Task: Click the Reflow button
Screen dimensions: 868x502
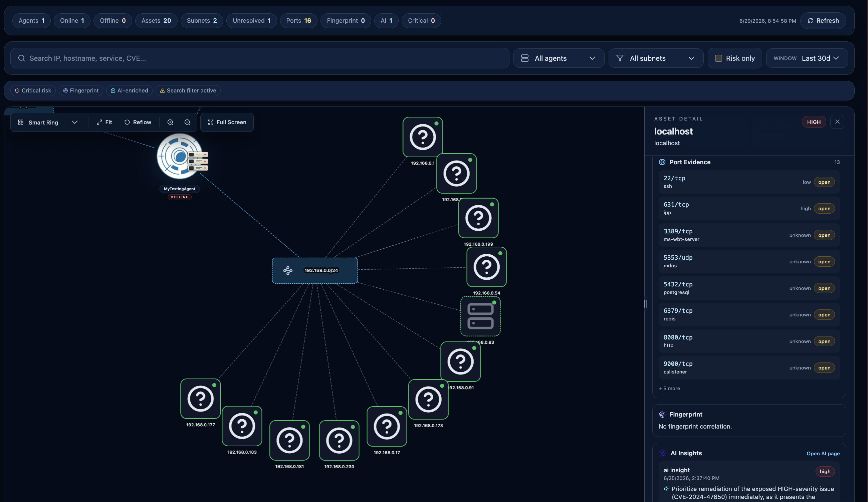Action: coord(138,122)
